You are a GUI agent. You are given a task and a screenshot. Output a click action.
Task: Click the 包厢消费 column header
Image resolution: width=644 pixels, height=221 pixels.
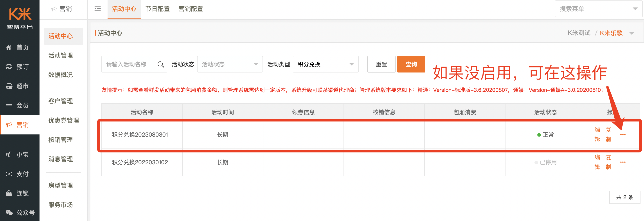coord(465,112)
